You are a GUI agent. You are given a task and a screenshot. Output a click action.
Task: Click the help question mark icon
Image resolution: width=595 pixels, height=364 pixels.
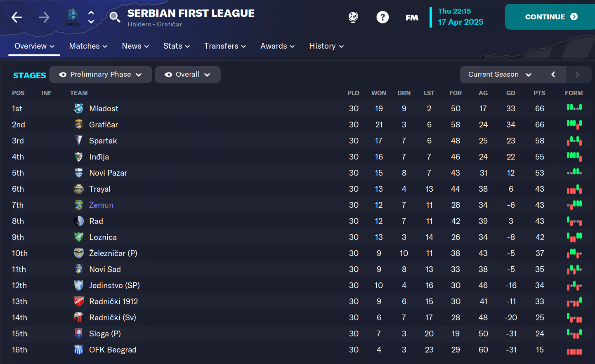click(x=382, y=17)
